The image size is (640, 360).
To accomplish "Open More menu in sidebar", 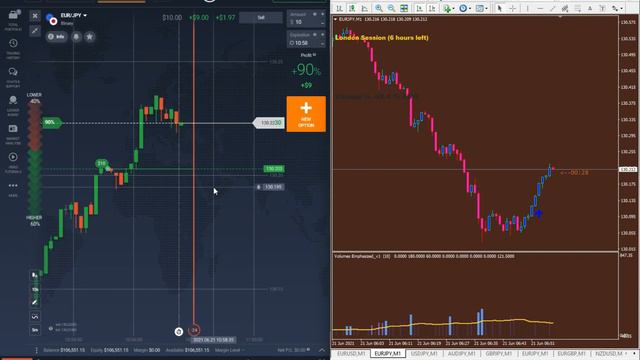I will click(x=13, y=189).
